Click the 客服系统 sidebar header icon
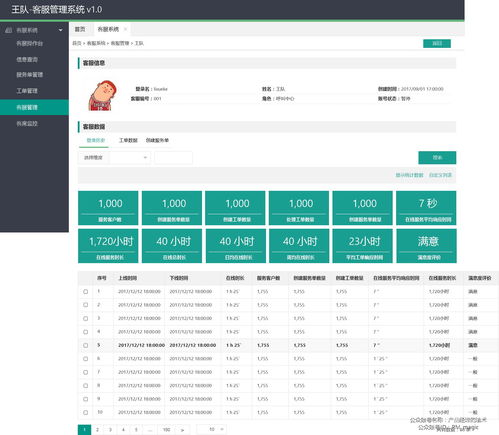 pyautogui.click(x=9, y=30)
